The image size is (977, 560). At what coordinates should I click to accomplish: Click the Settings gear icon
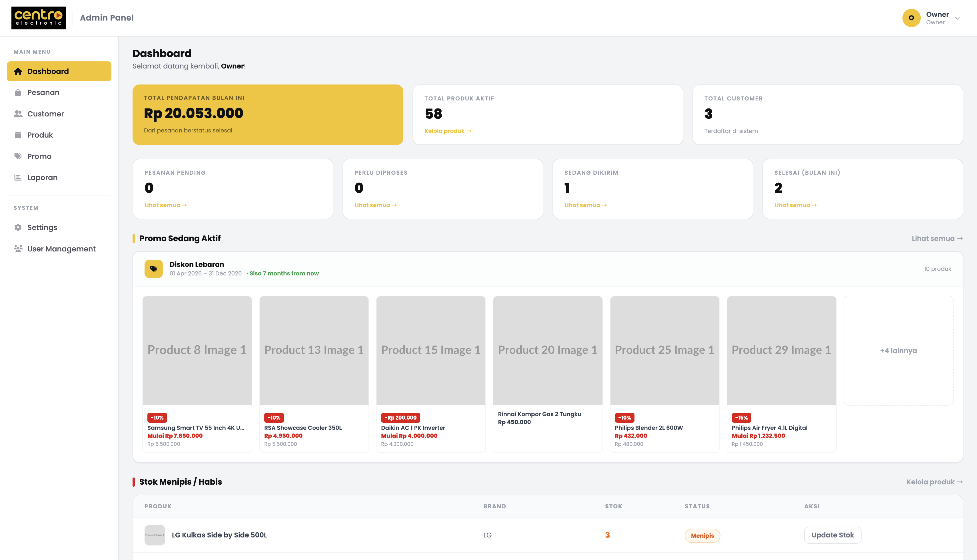point(18,227)
